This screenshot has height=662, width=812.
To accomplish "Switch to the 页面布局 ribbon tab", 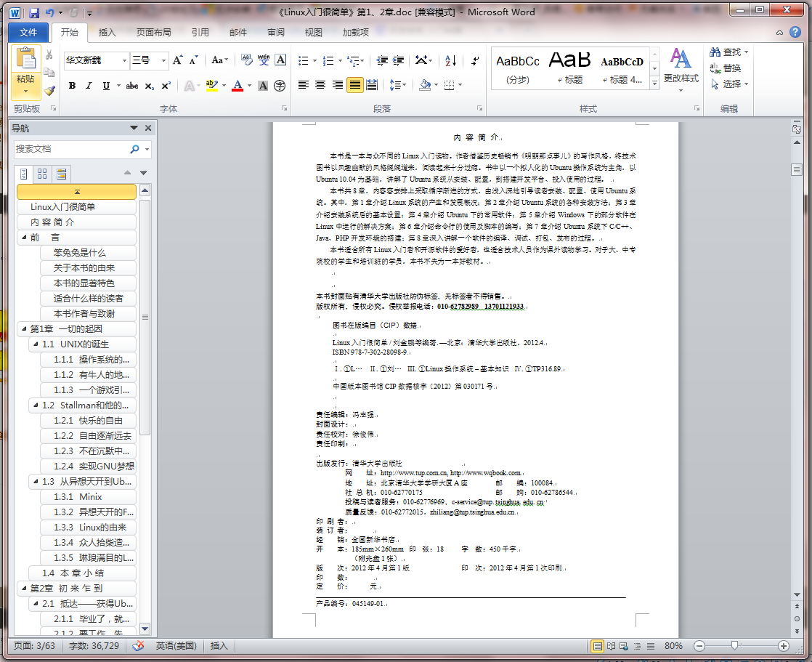I will pyautogui.click(x=154, y=32).
